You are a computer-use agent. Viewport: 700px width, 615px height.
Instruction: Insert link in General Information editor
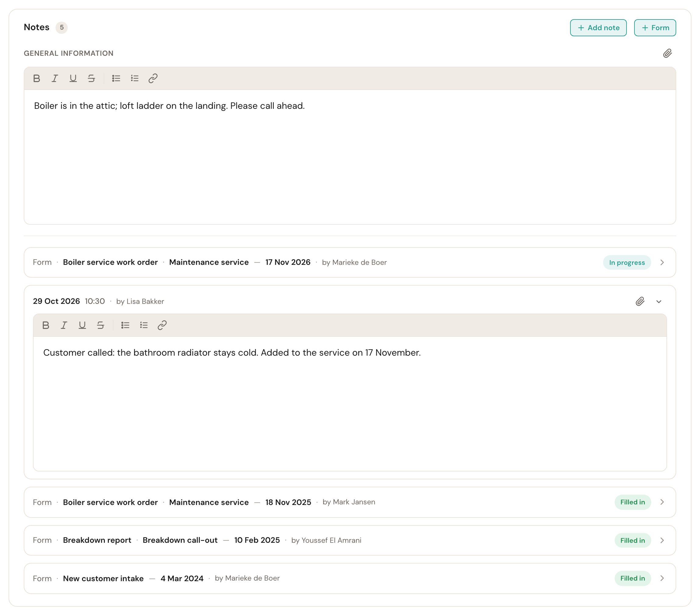point(153,78)
